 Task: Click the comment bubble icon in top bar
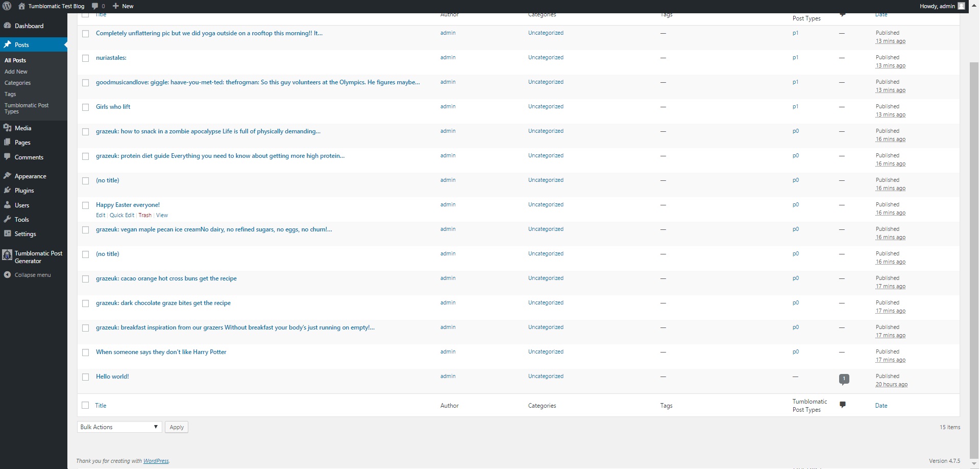[95, 6]
